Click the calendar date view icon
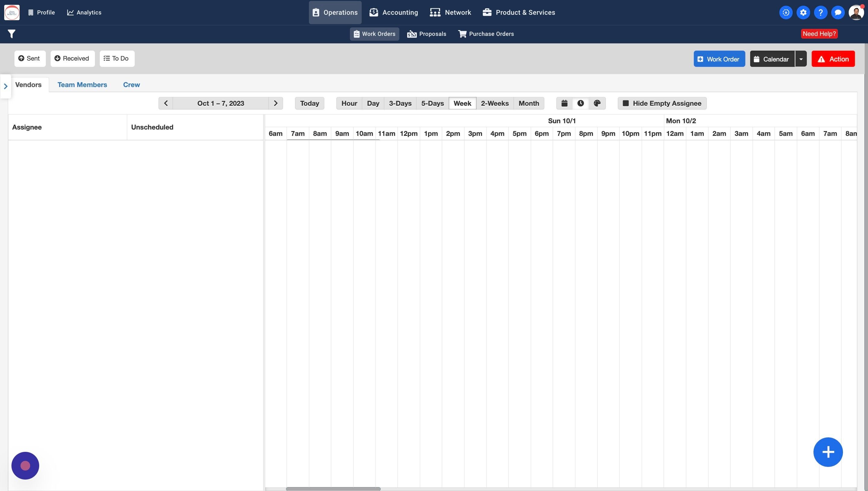This screenshot has width=868, height=491. pyautogui.click(x=564, y=103)
